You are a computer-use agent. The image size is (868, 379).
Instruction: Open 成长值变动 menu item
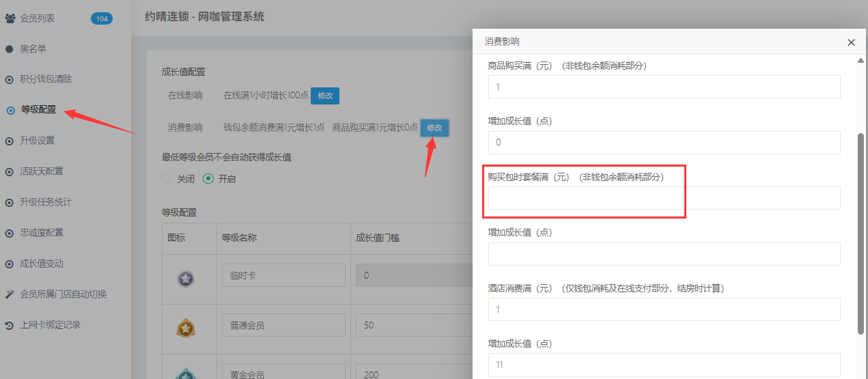[x=42, y=264]
